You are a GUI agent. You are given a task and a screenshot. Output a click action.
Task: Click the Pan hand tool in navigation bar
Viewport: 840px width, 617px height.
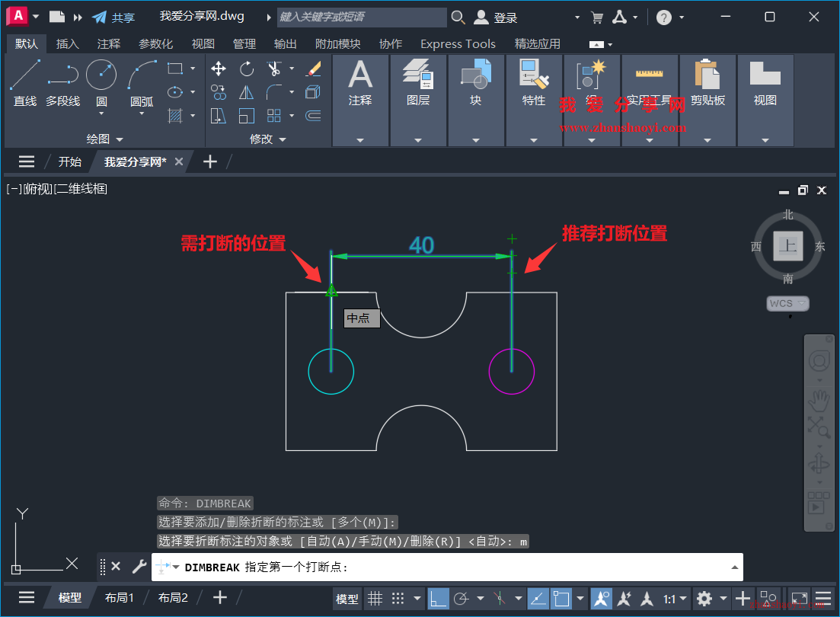pyautogui.click(x=819, y=400)
